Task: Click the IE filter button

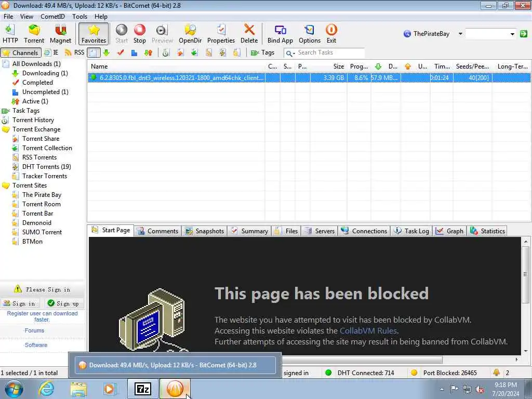Action: click(x=51, y=52)
